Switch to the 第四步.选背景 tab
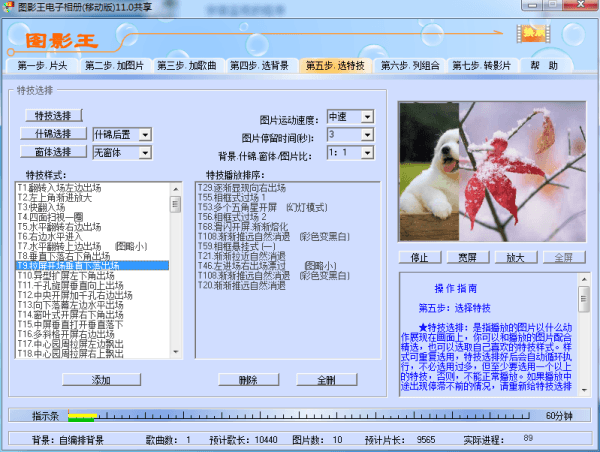The image size is (600, 452). coord(260,66)
